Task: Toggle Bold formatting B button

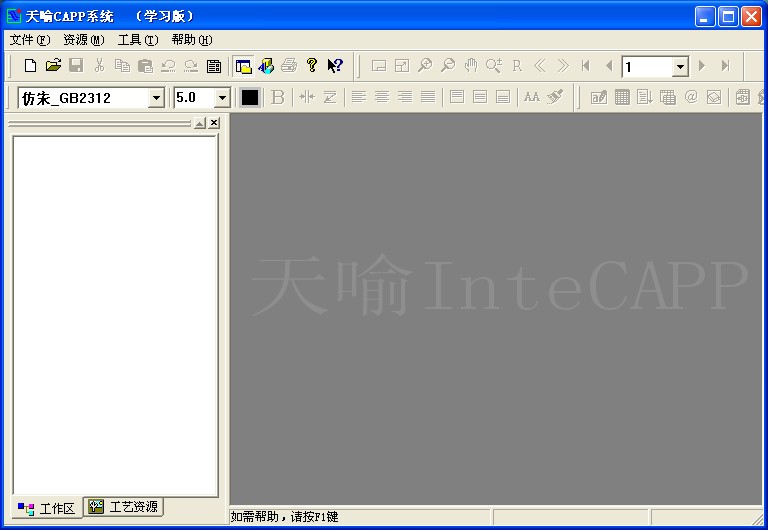Action: [x=278, y=97]
